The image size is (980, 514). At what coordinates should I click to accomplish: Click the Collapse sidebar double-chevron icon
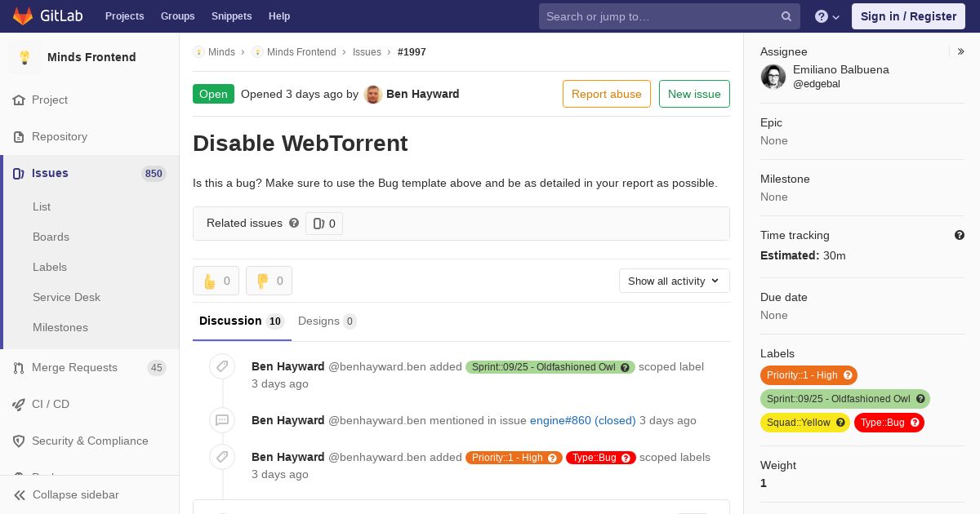click(19, 494)
